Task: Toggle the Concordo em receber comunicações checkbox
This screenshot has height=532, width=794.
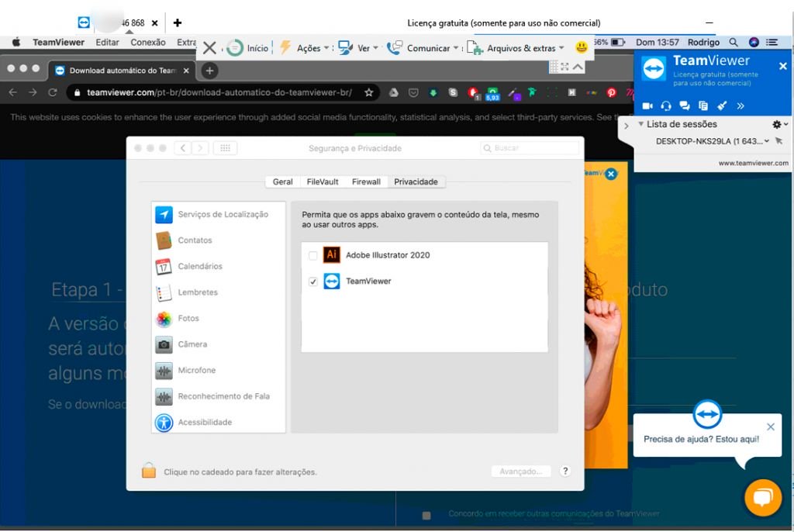Action: (x=426, y=515)
